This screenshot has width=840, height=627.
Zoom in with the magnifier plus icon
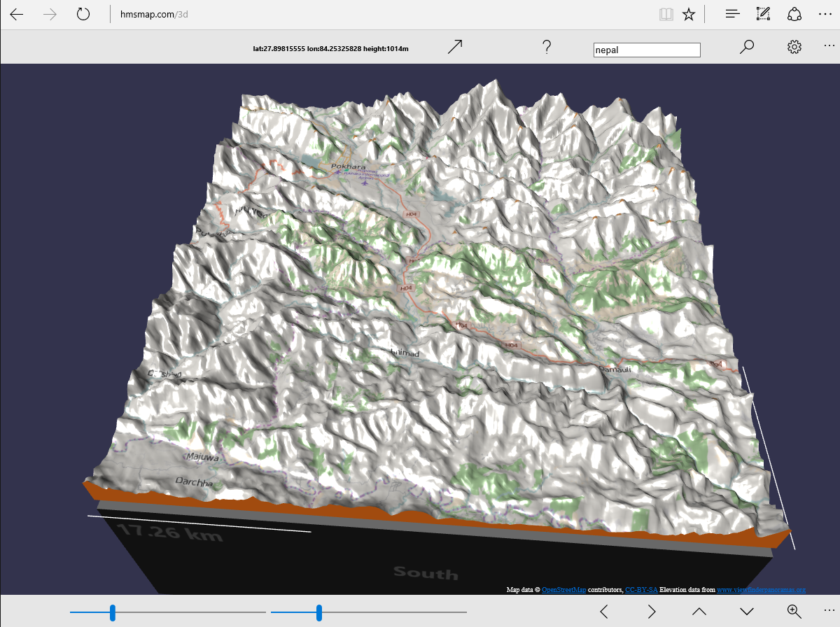794,612
